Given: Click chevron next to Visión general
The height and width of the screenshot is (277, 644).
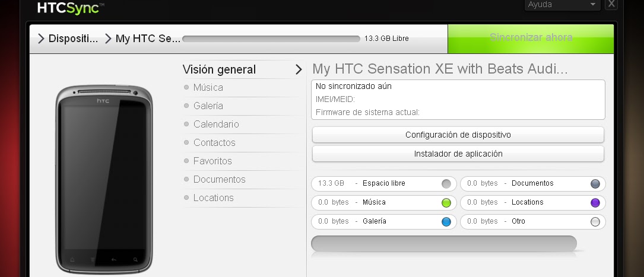Looking at the screenshot, I should [x=299, y=69].
